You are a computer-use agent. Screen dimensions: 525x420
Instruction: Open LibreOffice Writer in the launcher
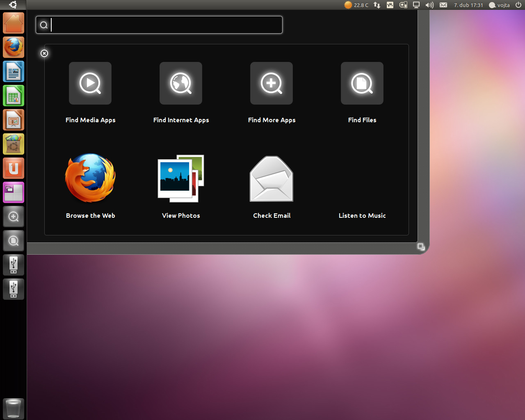pos(14,71)
